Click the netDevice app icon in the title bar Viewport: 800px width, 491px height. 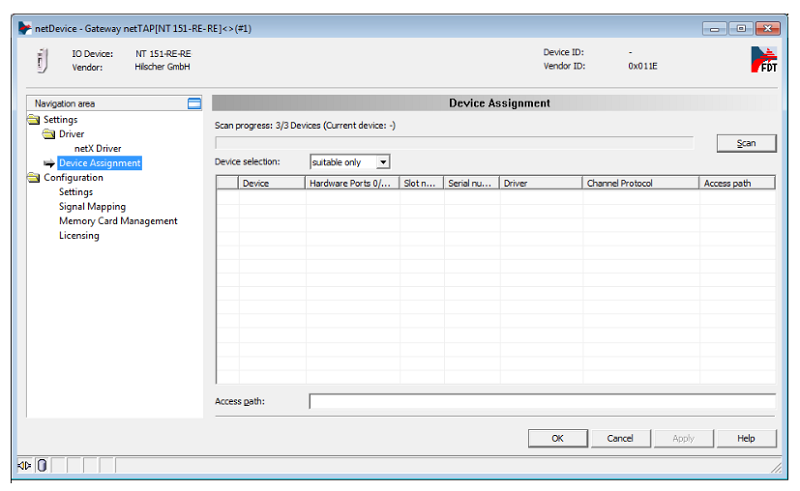(24, 28)
